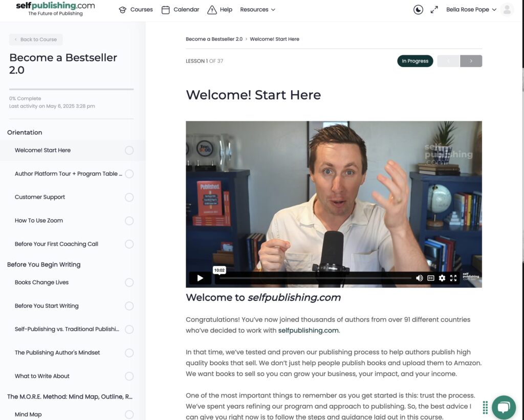Click the LESSON 1 OF 37 label
Image resolution: width=524 pixels, height=420 pixels.
pyautogui.click(x=205, y=61)
